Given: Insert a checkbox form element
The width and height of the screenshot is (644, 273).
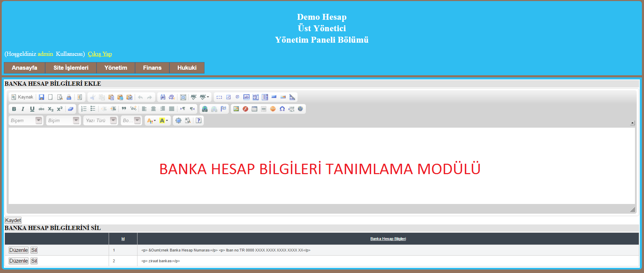Looking at the screenshot, I should (228, 97).
